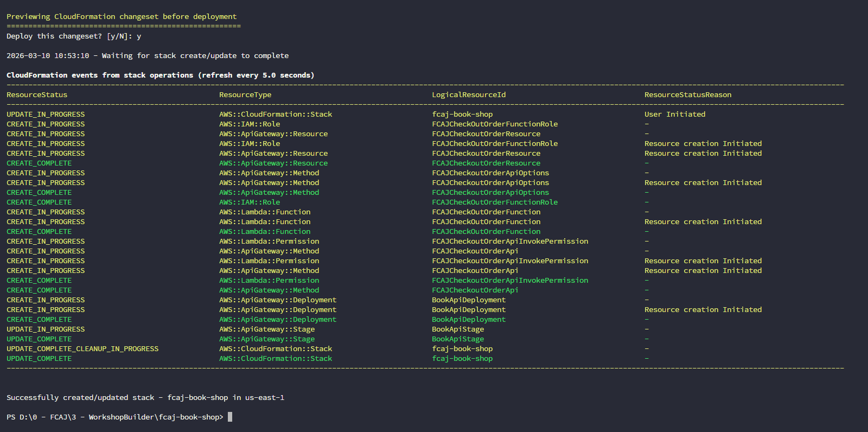The width and height of the screenshot is (868, 432).
Task: Click UPDATE_COMPLETE status for BookApiStage
Action: click(39, 339)
